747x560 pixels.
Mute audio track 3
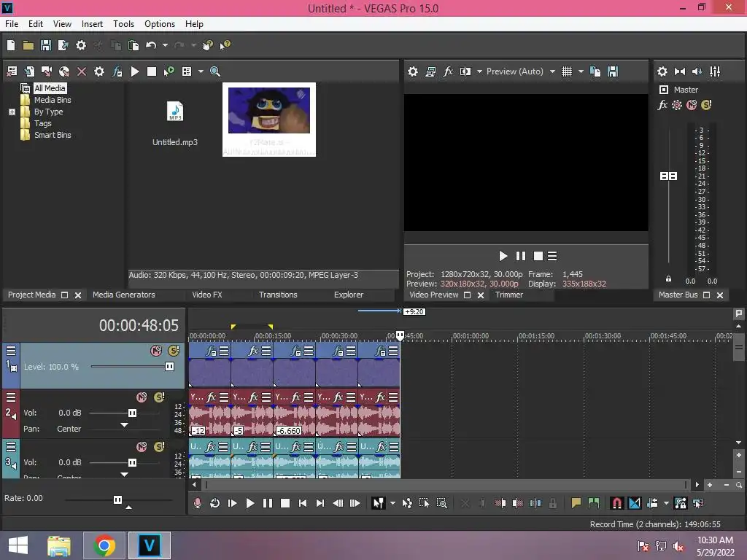[x=142, y=447]
